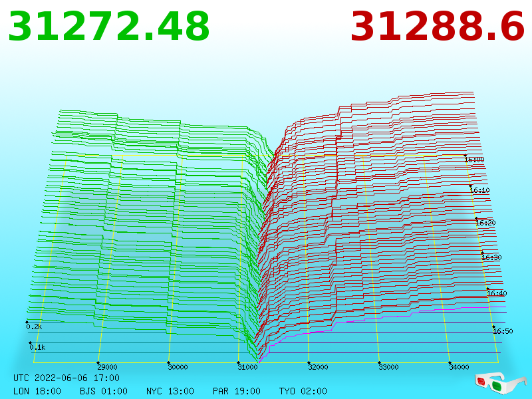532x399 pixels.
Task: Click the 0.2k depth axis label
Action: click(34, 327)
